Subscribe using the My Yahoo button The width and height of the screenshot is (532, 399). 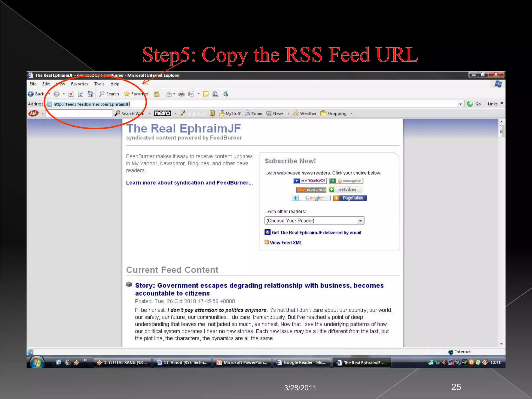tap(310, 181)
